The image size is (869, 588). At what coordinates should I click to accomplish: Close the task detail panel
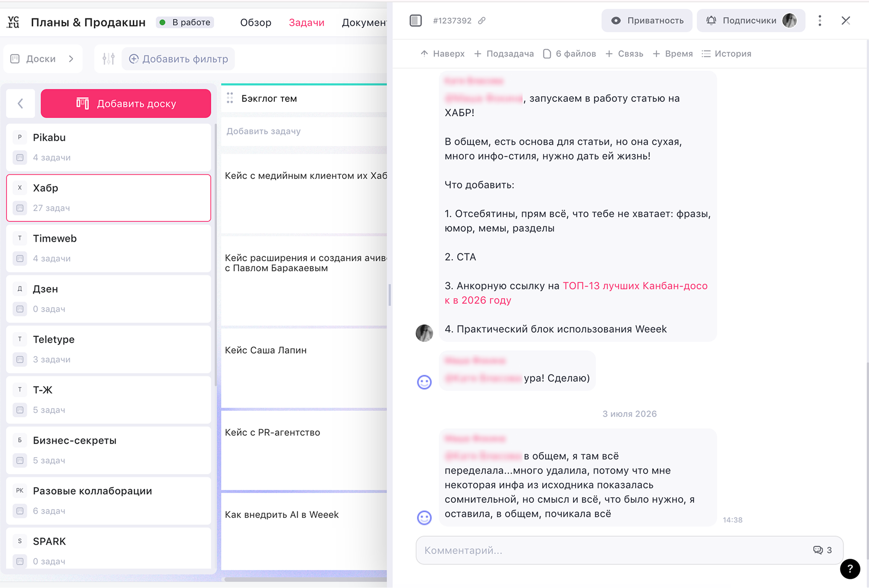846,21
